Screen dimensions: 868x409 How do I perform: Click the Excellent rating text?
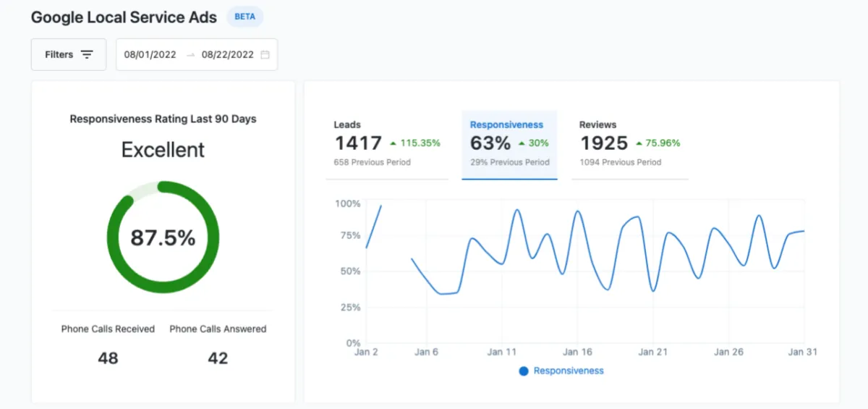click(x=163, y=150)
